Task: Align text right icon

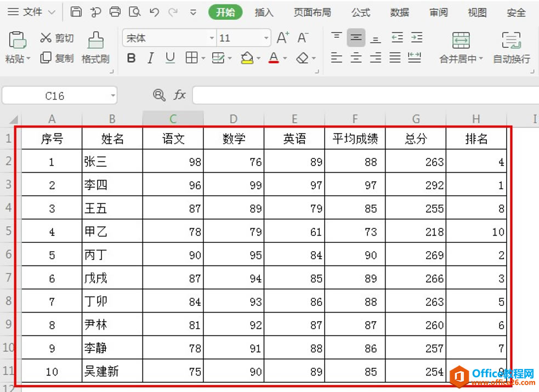Action: tap(376, 58)
